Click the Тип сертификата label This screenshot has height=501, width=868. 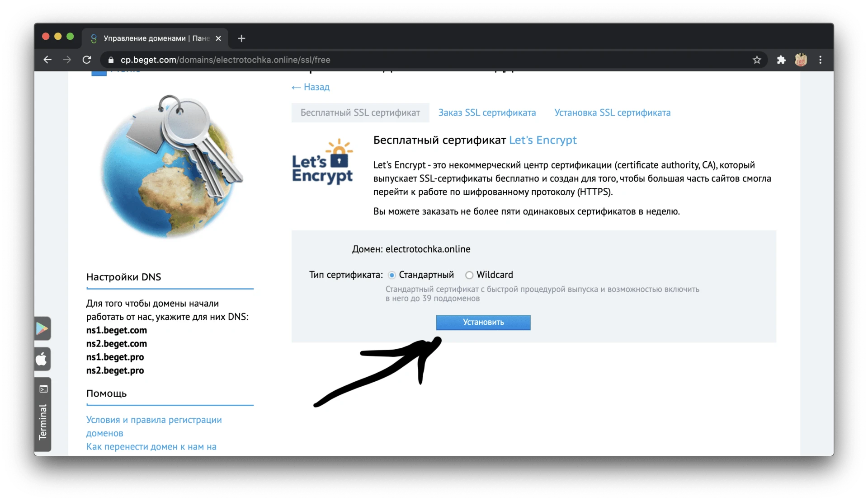[346, 275]
